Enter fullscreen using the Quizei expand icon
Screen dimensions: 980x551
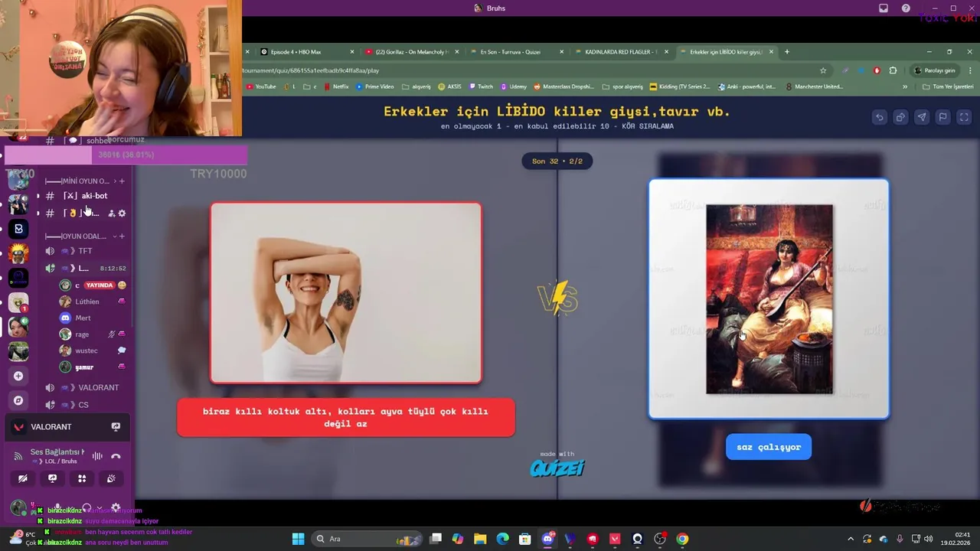point(965,117)
